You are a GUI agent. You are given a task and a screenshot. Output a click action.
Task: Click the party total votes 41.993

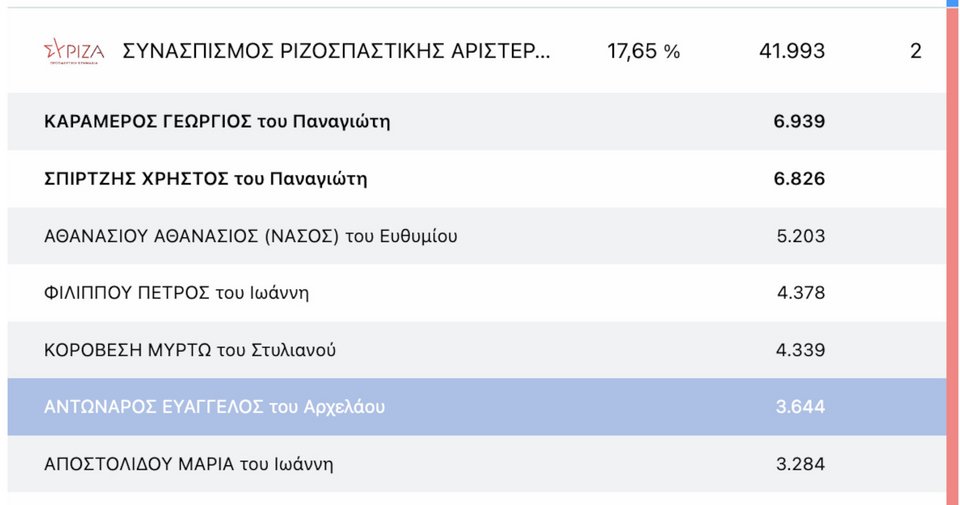click(792, 51)
